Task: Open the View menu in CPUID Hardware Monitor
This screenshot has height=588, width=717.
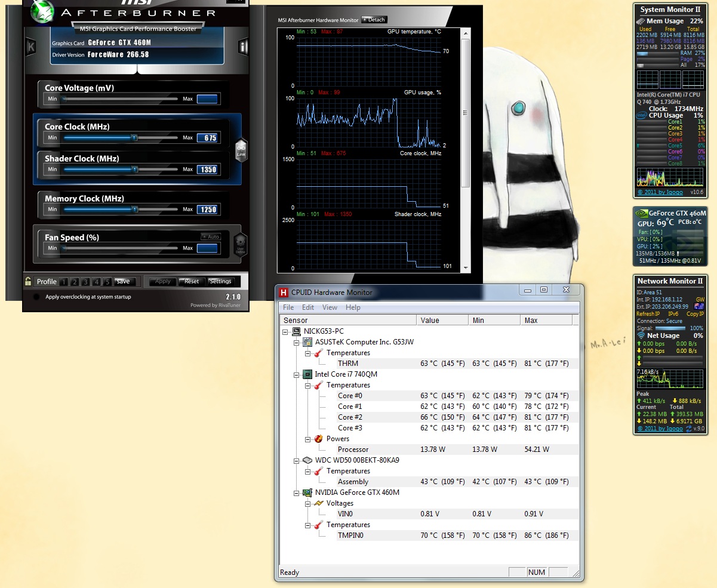Action: point(330,307)
